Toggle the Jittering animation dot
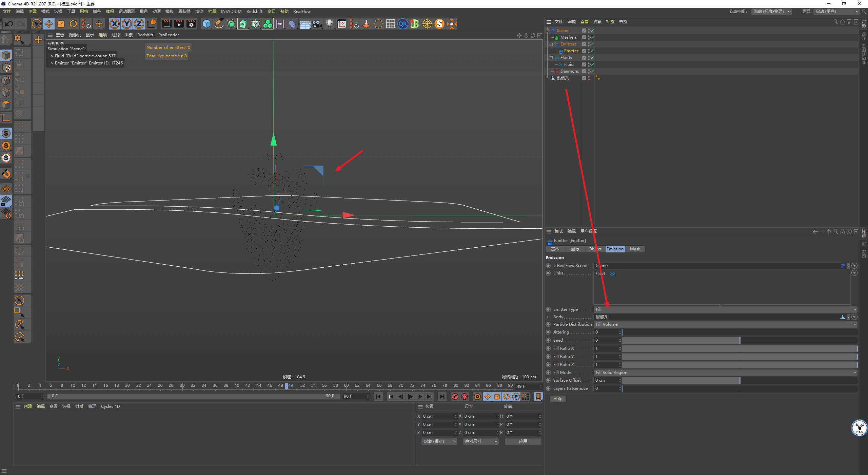868x475 pixels. click(548, 332)
